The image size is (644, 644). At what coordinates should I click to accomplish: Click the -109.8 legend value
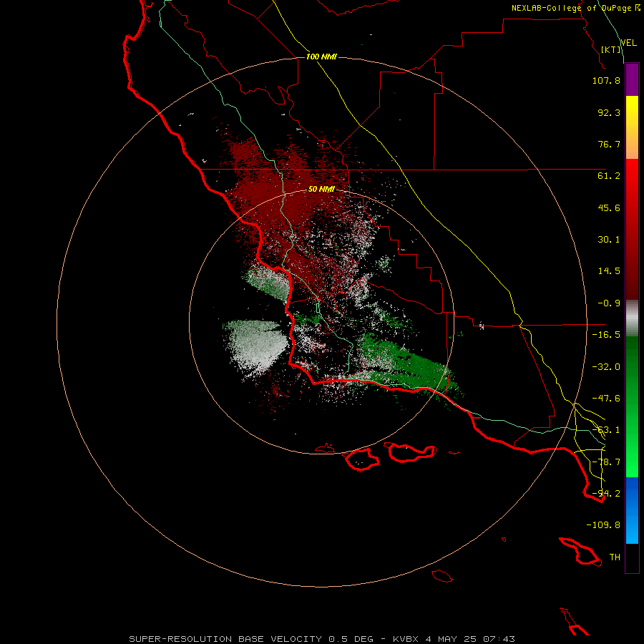click(x=603, y=525)
